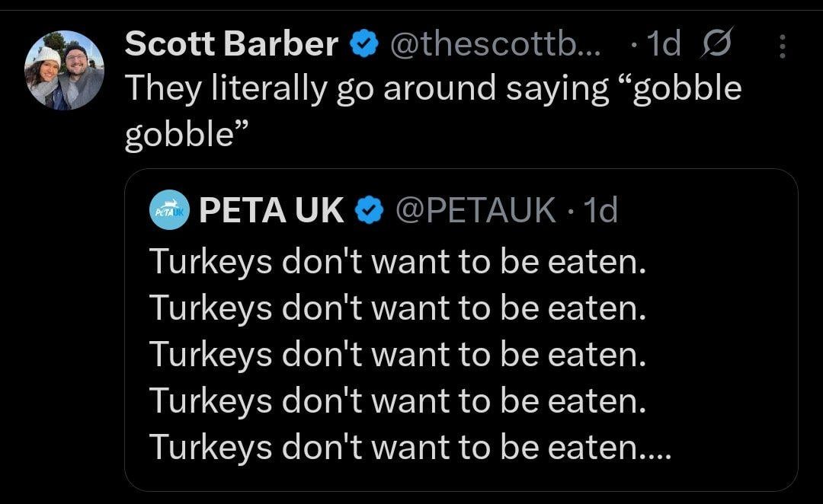Click the first "Turkeys don't want to be eaten." line

click(x=397, y=263)
